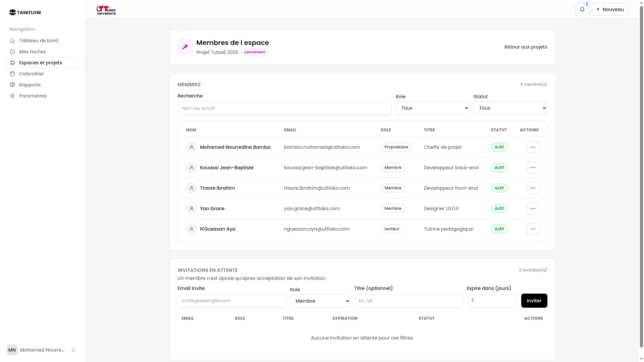
Task: Open Parametres page
Action: [x=43, y=96]
